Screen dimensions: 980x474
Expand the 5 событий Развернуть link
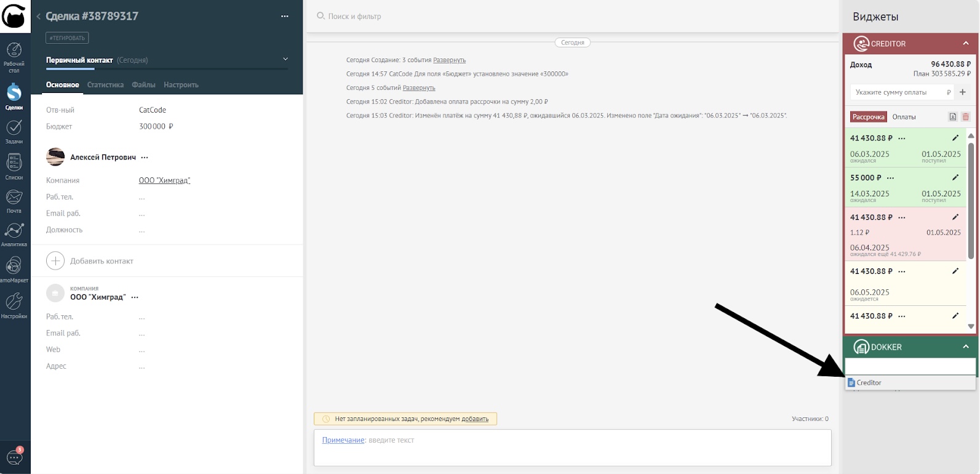[x=419, y=88]
